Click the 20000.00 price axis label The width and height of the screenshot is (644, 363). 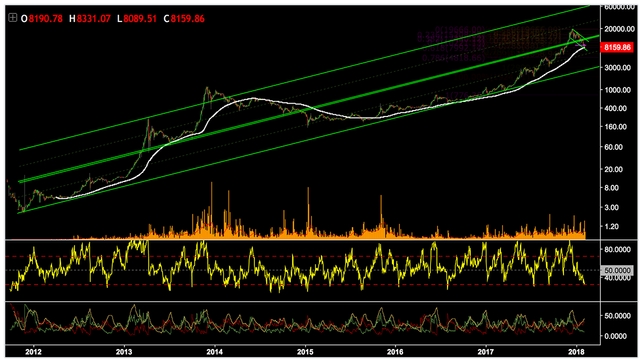619,29
